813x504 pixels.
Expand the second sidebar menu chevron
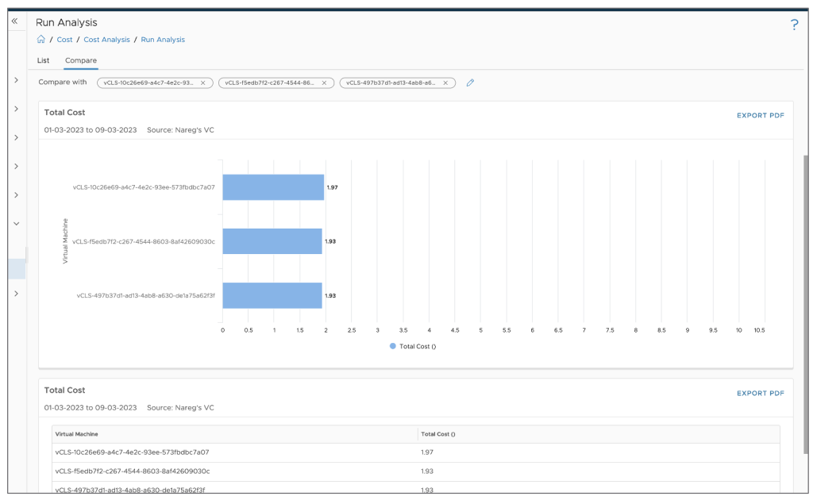[x=16, y=109]
